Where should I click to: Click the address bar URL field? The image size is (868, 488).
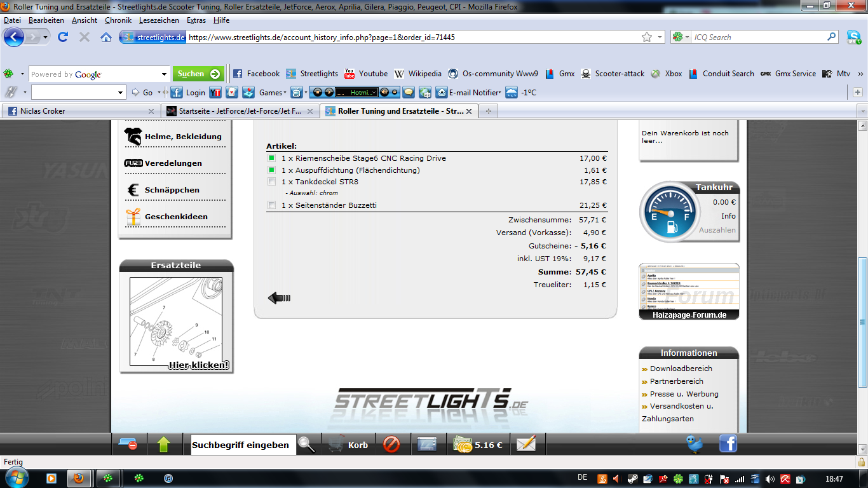pyautogui.click(x=413, y=37)
